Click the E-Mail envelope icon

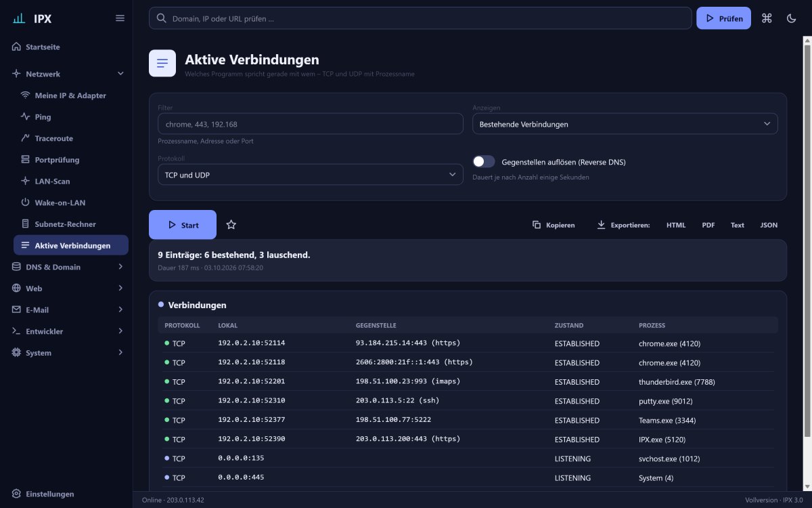17,310
